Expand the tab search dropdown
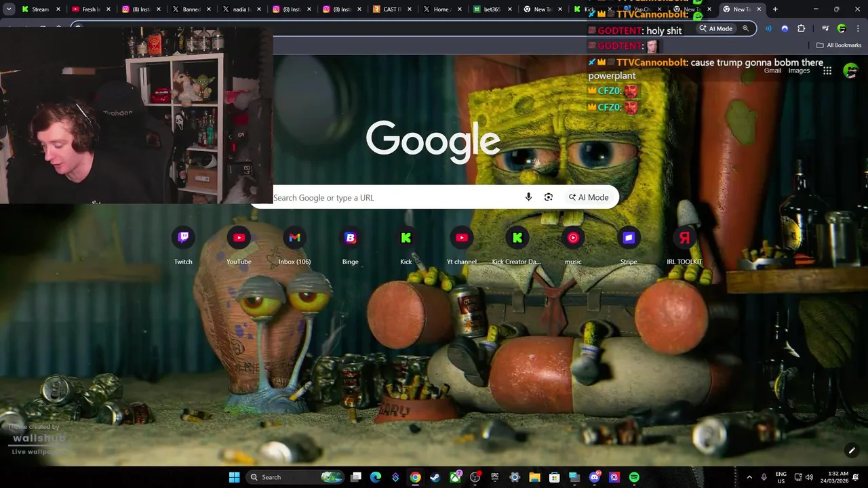 click(x=9, y=9)
